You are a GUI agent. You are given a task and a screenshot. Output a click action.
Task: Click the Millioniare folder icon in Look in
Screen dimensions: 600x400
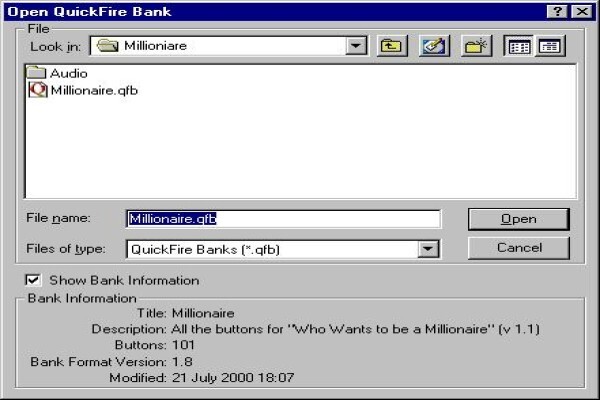click(x=108, y=46)
